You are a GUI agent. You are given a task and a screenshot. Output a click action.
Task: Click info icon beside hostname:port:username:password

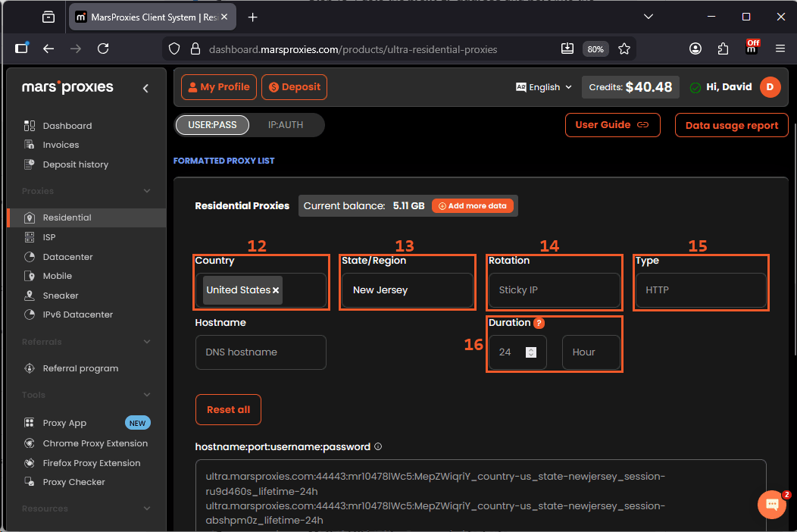tap(378, 446)
